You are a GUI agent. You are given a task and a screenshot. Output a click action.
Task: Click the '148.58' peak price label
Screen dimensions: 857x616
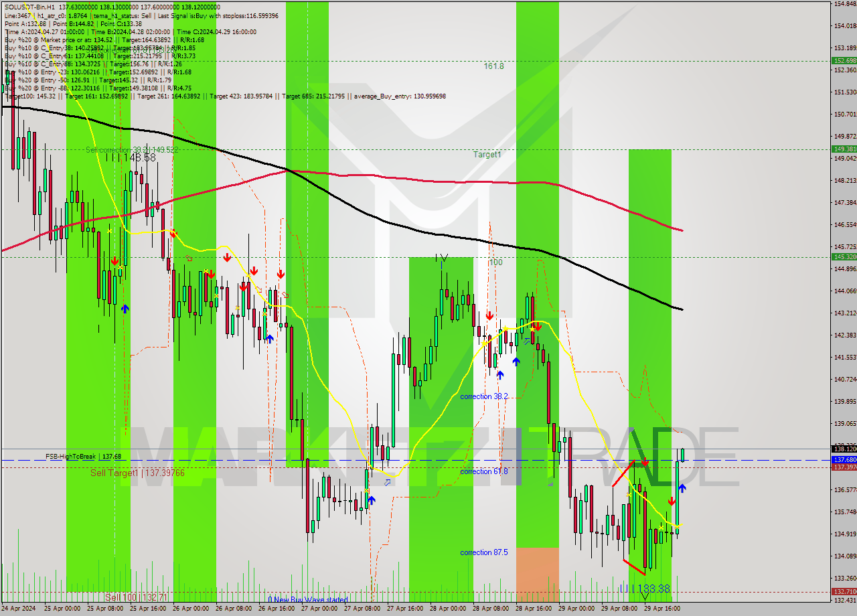pyautogui.click(x=140, y=157)
